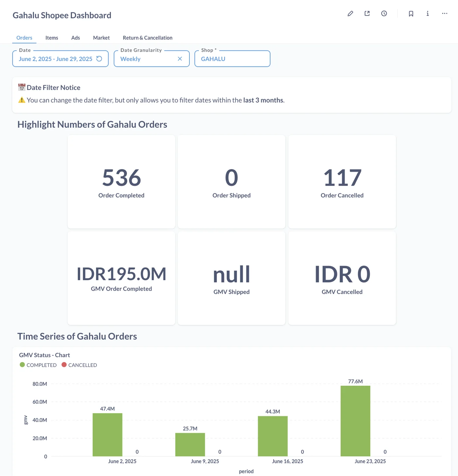Click the June 16, 2025 green bar
The width and height of the screenshot is (458, 476).
point(273,436)
